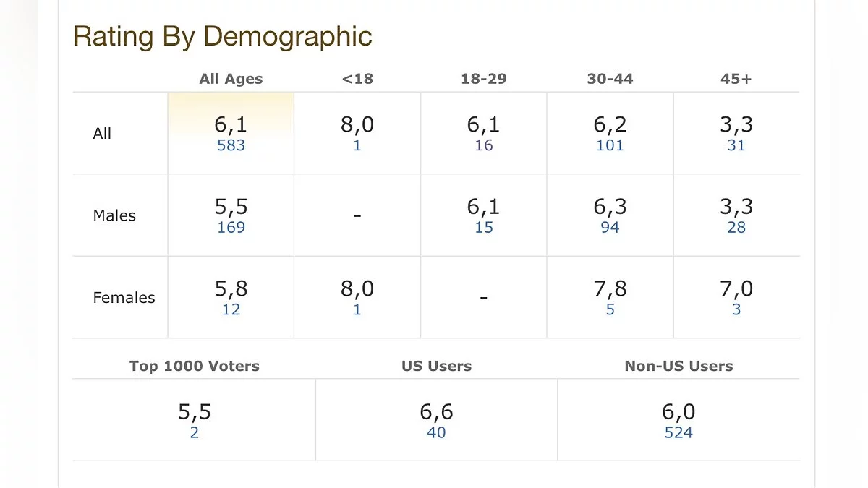The image size is (868, 488).
Task: Open the 583 votes link for All Ages
Action: (x=231, y=145)
